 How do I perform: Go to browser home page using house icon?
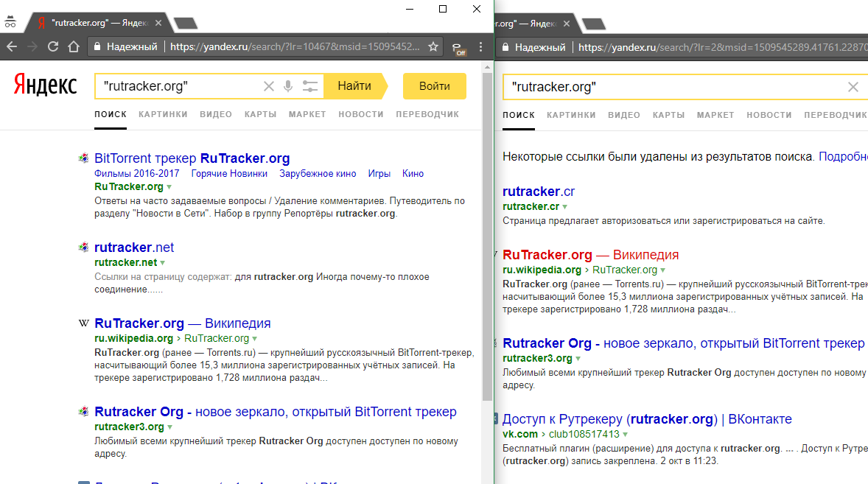tap(73, 46)
